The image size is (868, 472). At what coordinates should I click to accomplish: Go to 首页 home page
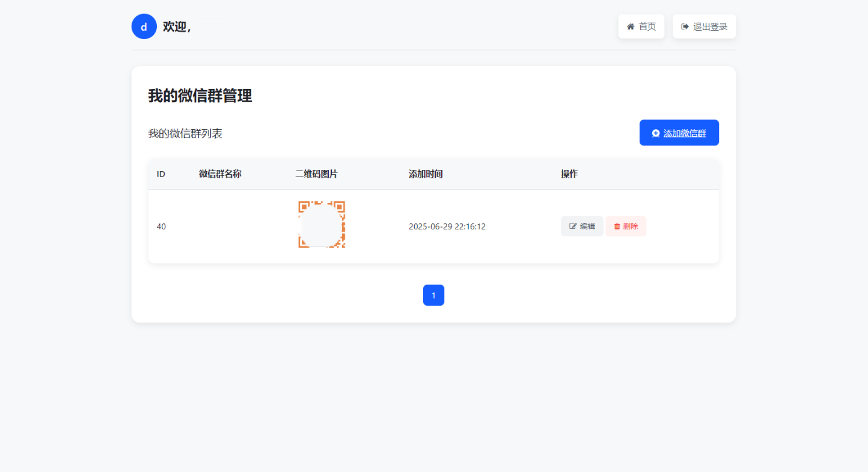click(641, 26)
